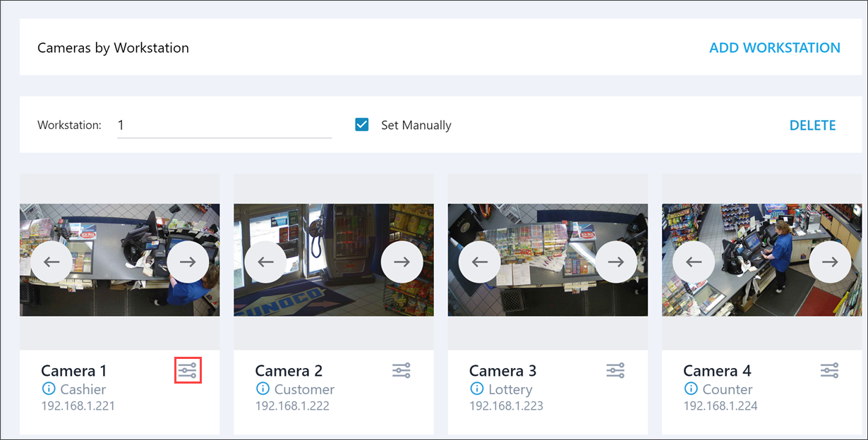Uncheck the Set Manually checkbox

tap(362, 125)
